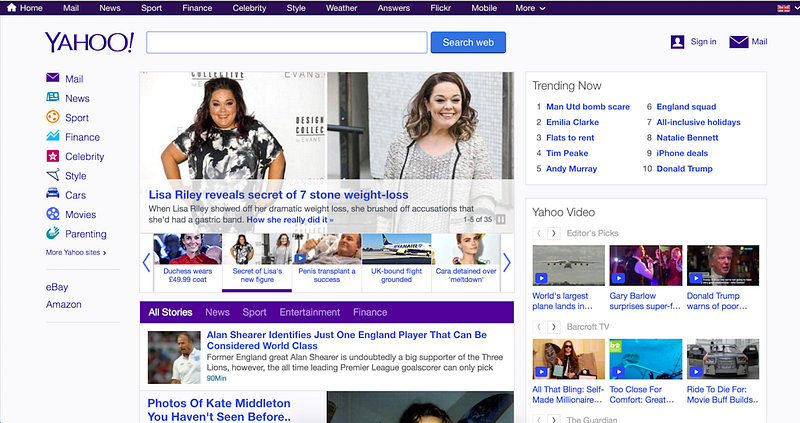Open trending topic Andy Murray
Screen dimensions: 800x423
pos(571,168)
